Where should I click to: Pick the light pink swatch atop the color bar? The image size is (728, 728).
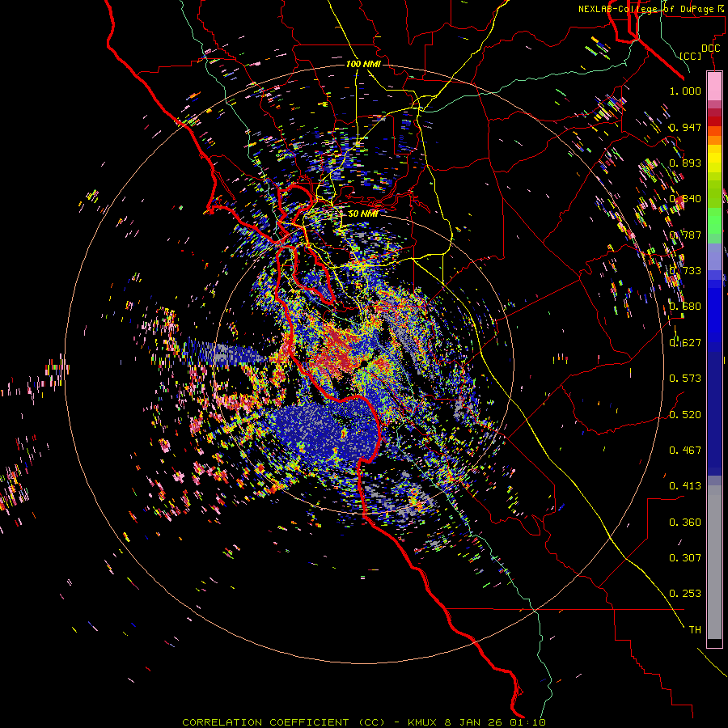coord(714,86)
